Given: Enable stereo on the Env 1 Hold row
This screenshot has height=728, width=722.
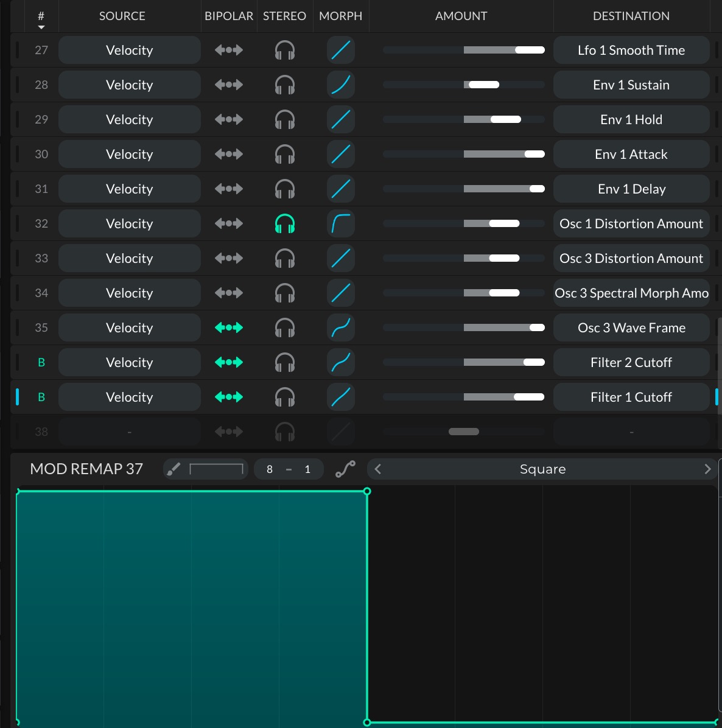Looking at the screenshot, I should point(284,119).
